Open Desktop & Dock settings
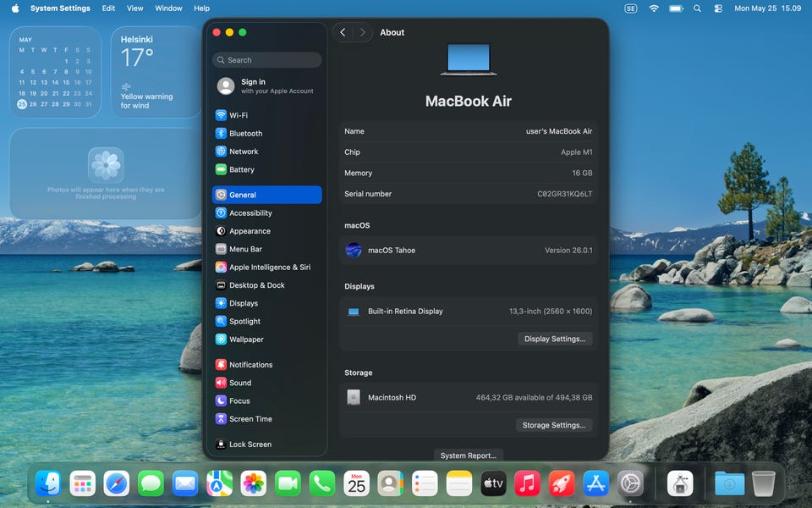 [x=266, y=285]
